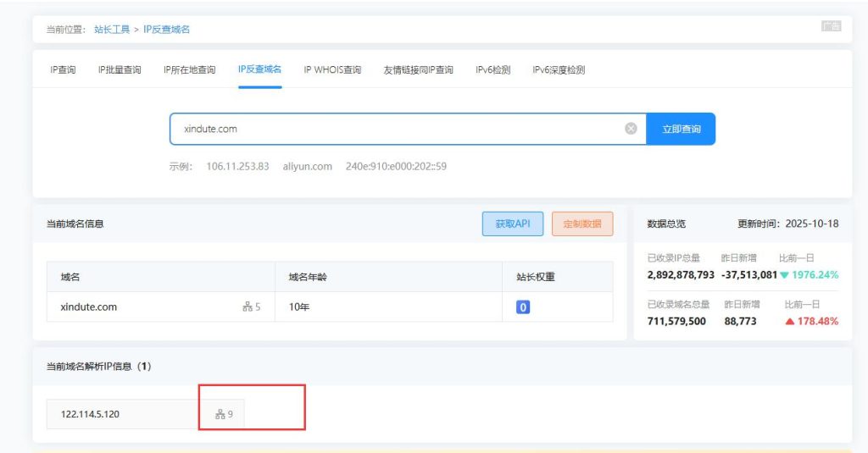
Task: Click the network icon next to xindute.com
Action: pos(248,307)
